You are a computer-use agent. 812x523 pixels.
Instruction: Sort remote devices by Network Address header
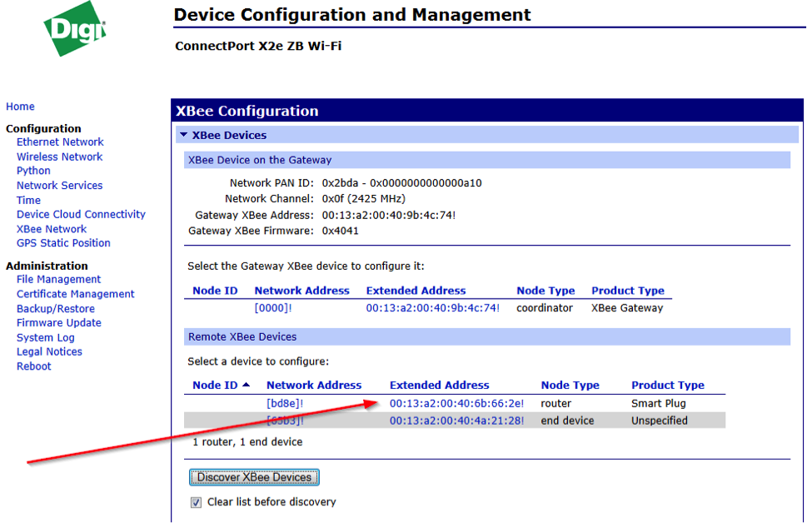[314, 385]
